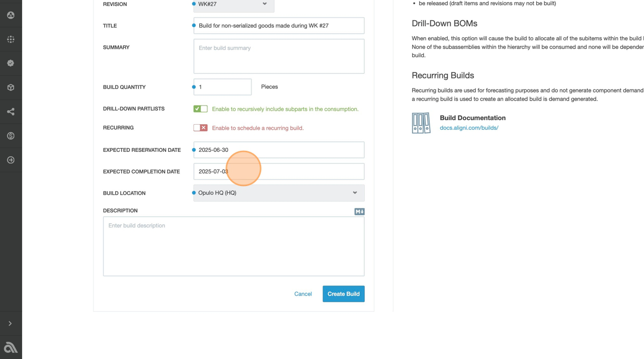Open the Build Location dropdown
This screenshot has width=644, height=359.
[x=279, y=193]
